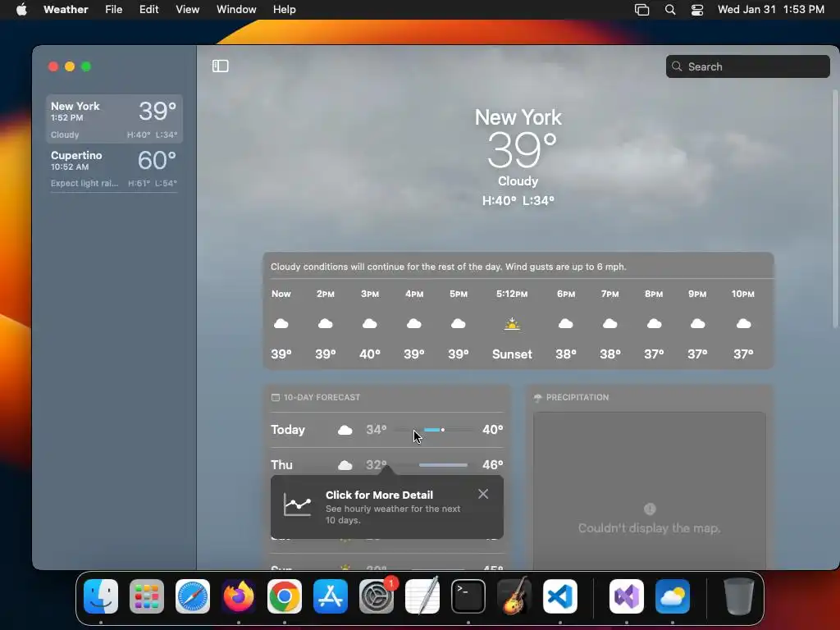This screenshot has height=630, width=840.
Task: Click the Stage Manager icon in the menu bar
Action: tap(641, 10)
